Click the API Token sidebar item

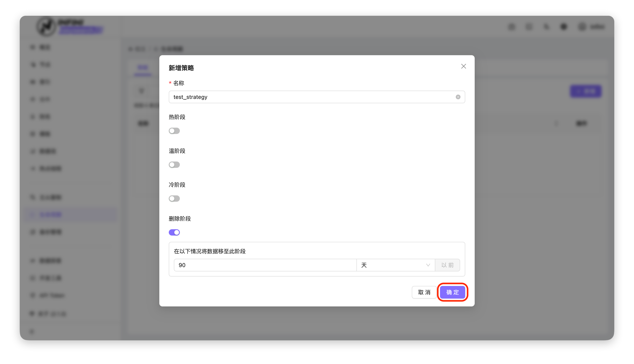point(51,295)
